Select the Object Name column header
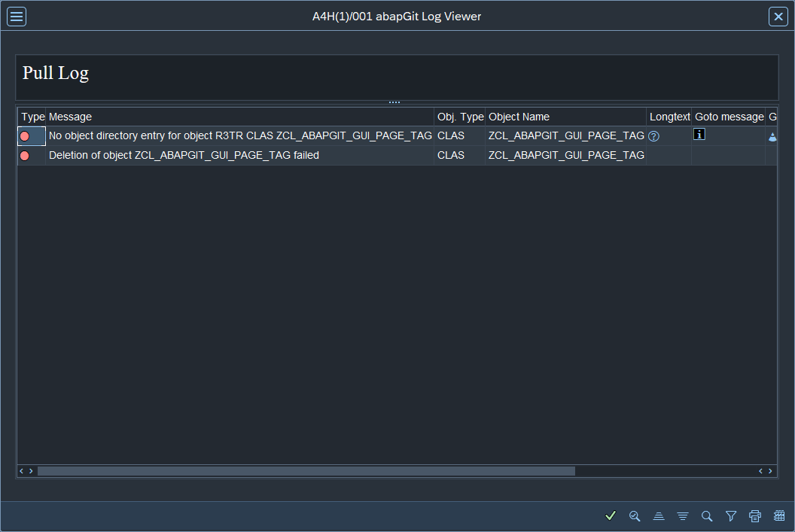The height and width of the screenshot is (532, 795). click(566, 117)
